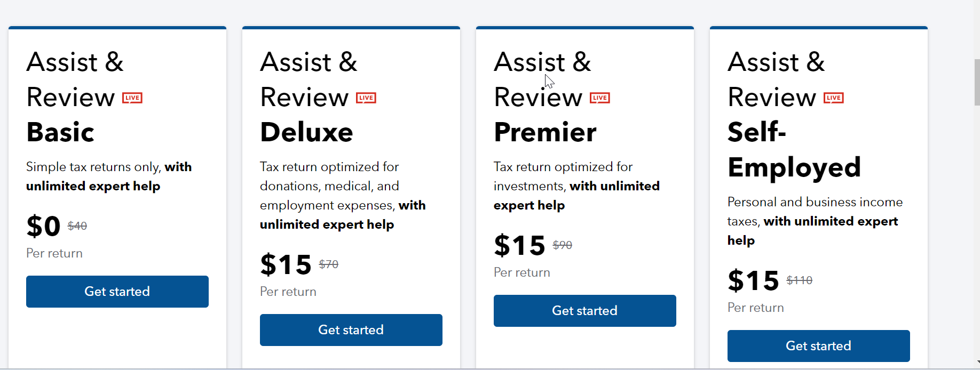The width and height of the screenshot is (980, 370).
Task: Select the Basic plan title
Action: pos(60,132)
